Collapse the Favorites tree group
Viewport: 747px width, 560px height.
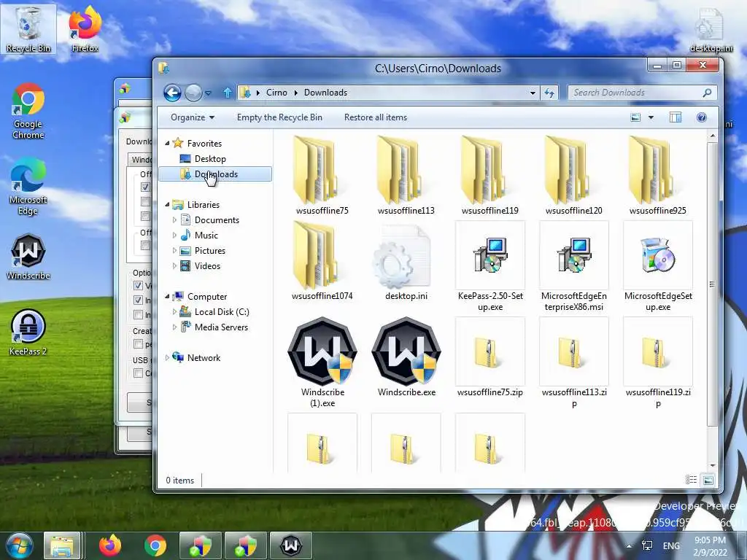[x=167, y=143]
